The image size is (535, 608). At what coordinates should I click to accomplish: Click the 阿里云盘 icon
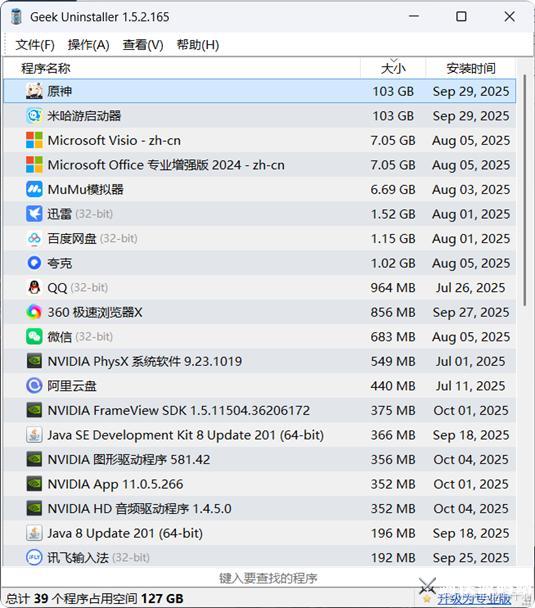coord(34,386)
